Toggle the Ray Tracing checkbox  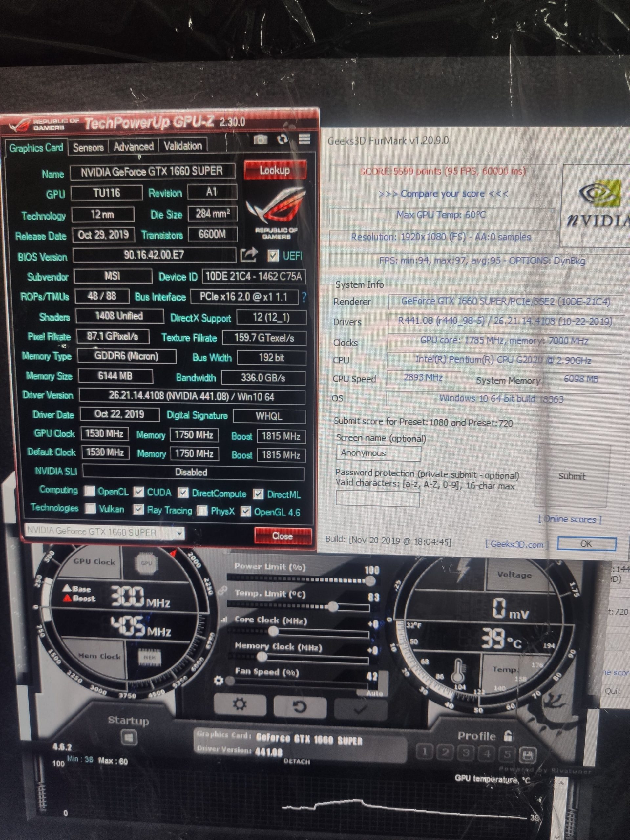[138, 509]
